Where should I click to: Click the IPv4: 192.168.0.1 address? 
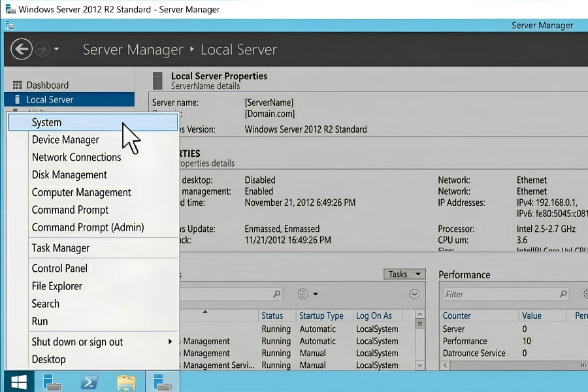coord(547,203)
